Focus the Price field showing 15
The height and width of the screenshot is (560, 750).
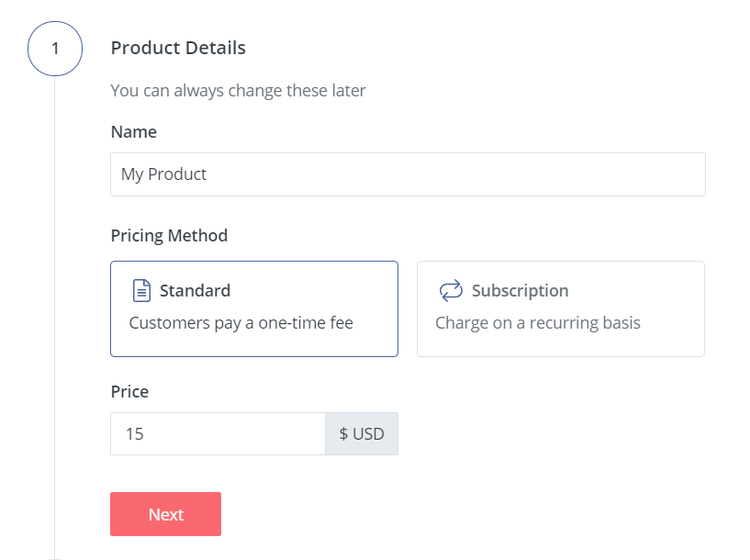[218, 433]
